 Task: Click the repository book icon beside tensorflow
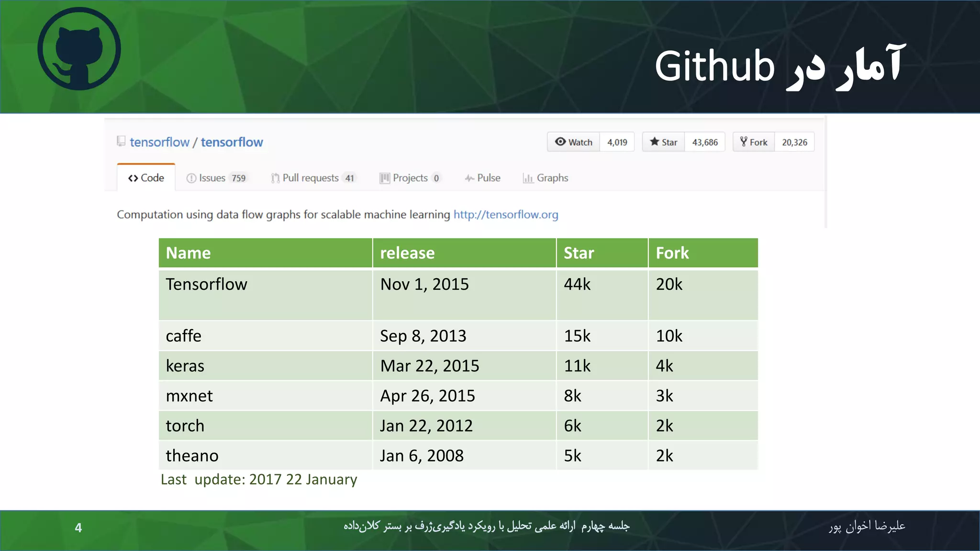coord(121,142)
